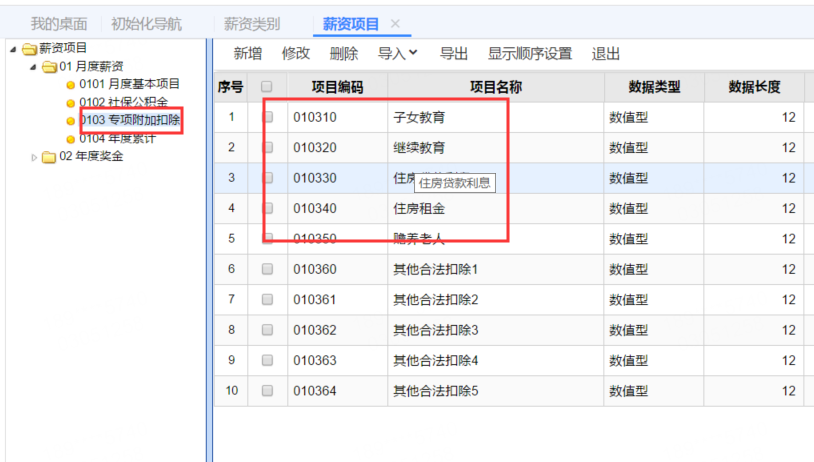The width and height of the screenshot is (814, 462).
Task: Toggle the select-all checkbox in the table header
Action: click(x=266, y=87)
